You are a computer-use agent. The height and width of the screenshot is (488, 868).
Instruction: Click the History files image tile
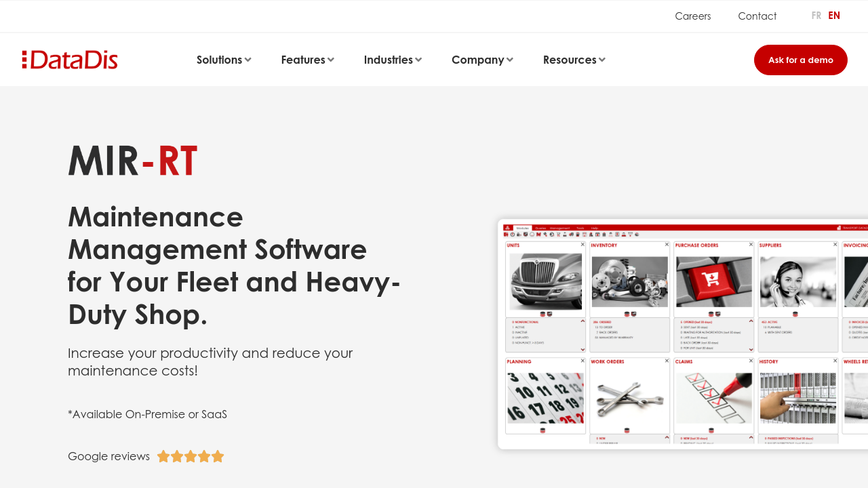797,397
